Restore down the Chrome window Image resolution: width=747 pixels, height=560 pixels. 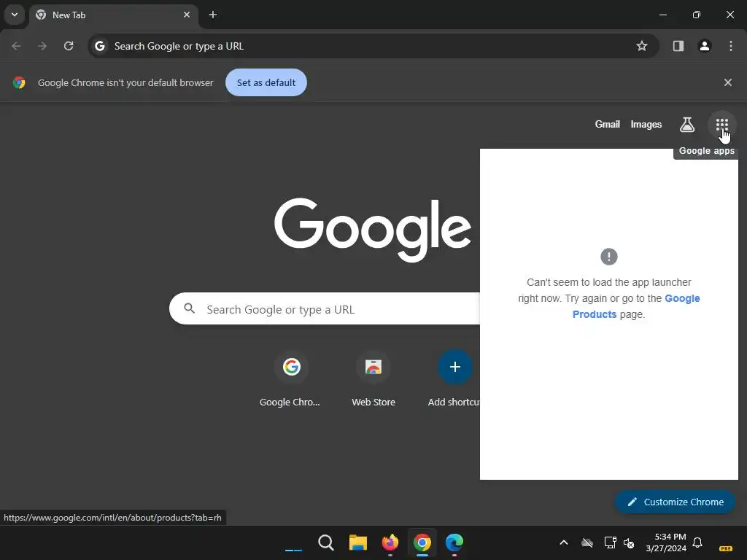tap(696, 15)
